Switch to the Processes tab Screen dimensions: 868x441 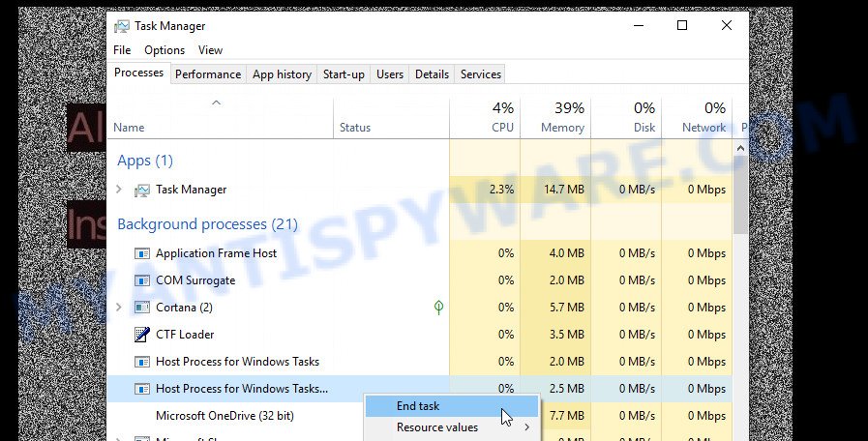(x=138, y=73)
